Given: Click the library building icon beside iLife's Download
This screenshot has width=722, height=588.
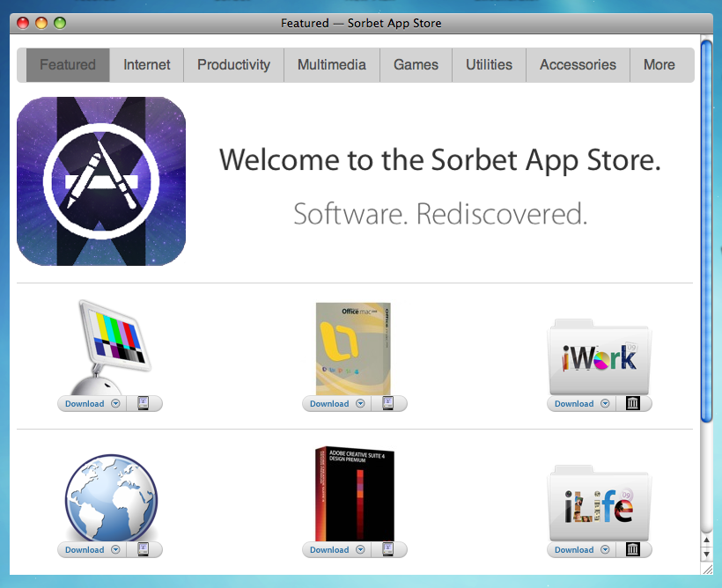Looking at the screenshot, I should pos(633,549).
